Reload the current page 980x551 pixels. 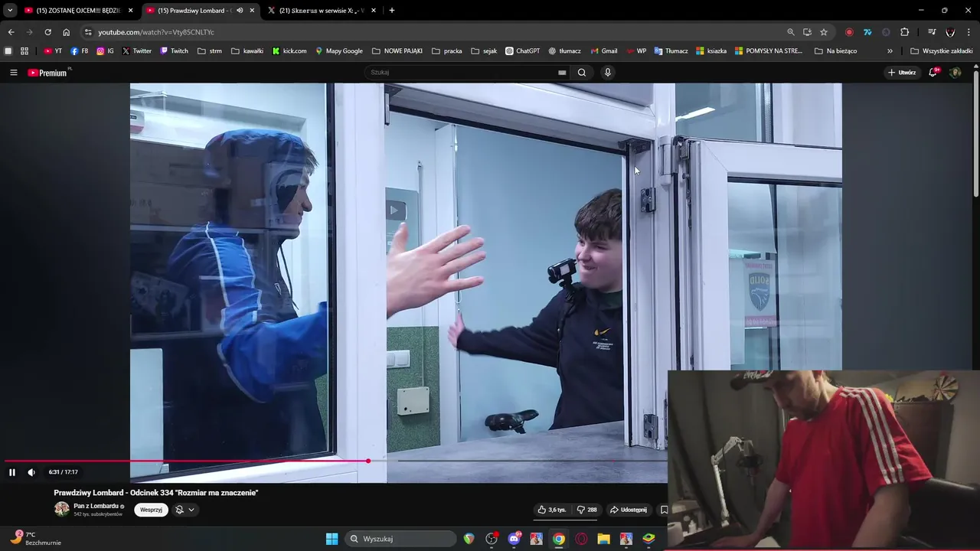click(47, 32)
